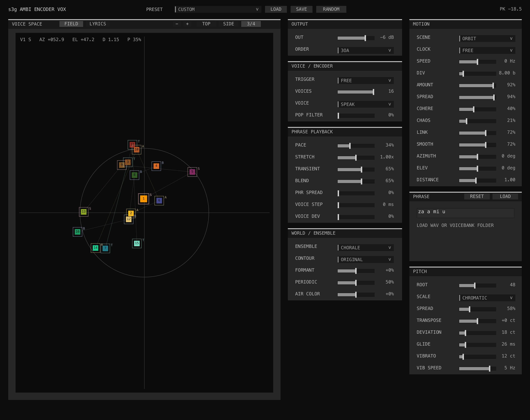This screenshot has width=530, height=420.
Task: Adjust PACE slider
Action: click(356, 146)
